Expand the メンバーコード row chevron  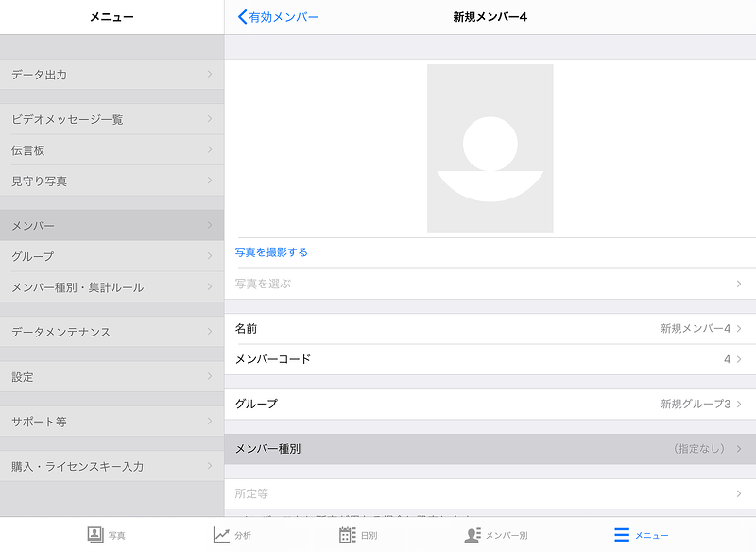pos(738,359)
